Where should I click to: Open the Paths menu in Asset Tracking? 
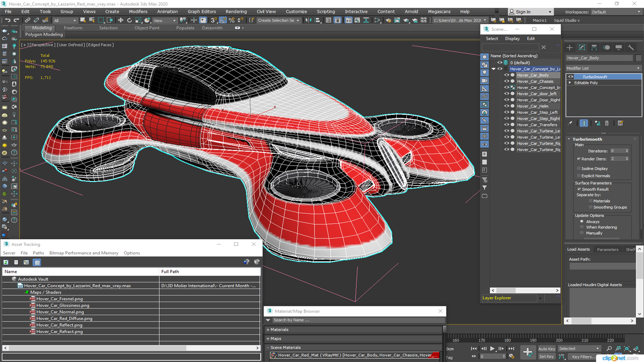[x=38, y=253]
